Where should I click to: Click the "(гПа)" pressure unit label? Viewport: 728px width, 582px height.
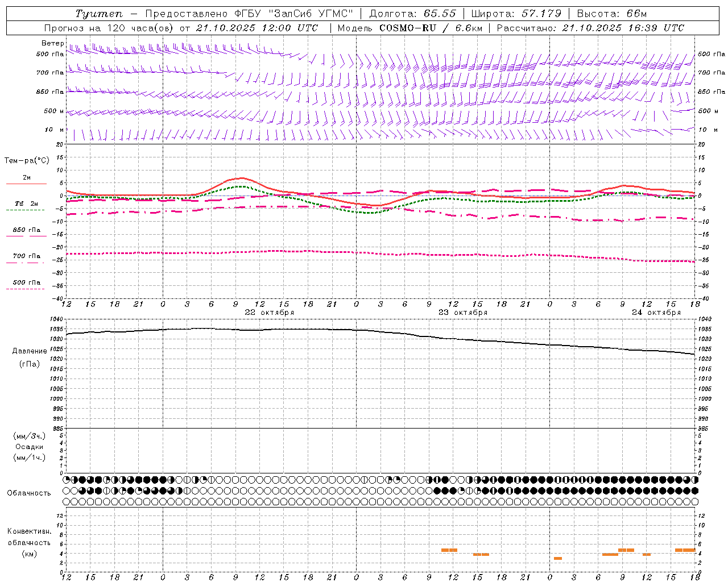click(30, 364)
